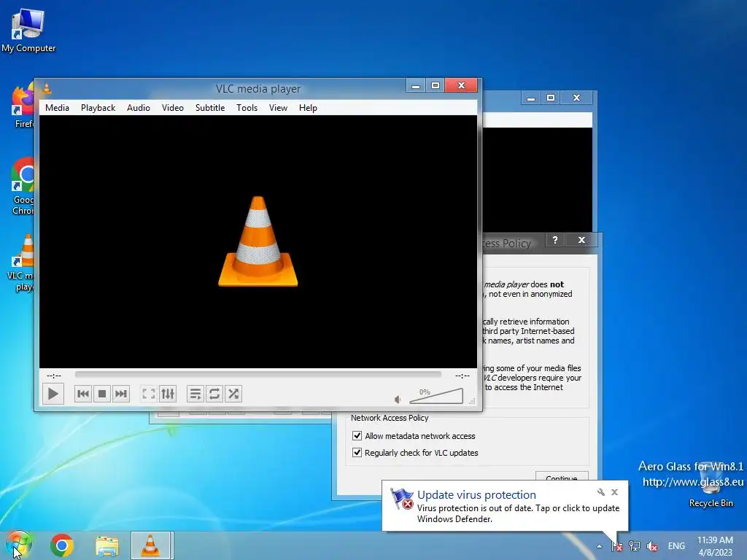Viewport: 747px width, 560px height.
Task: Dismiss the virus protection notification
Action: [614, 492]
